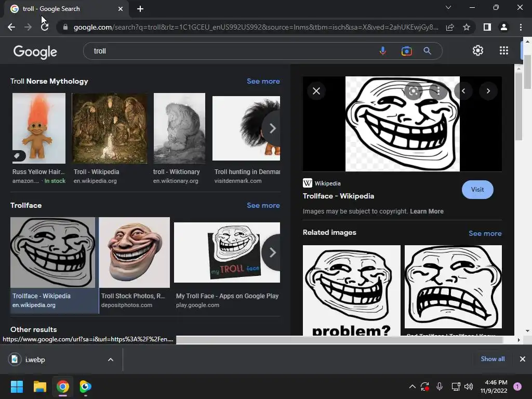Viewport: 532px width, 399px height.
Task: Click the page vertical scrollbar thumb
Action: click(x=528, y=71)
